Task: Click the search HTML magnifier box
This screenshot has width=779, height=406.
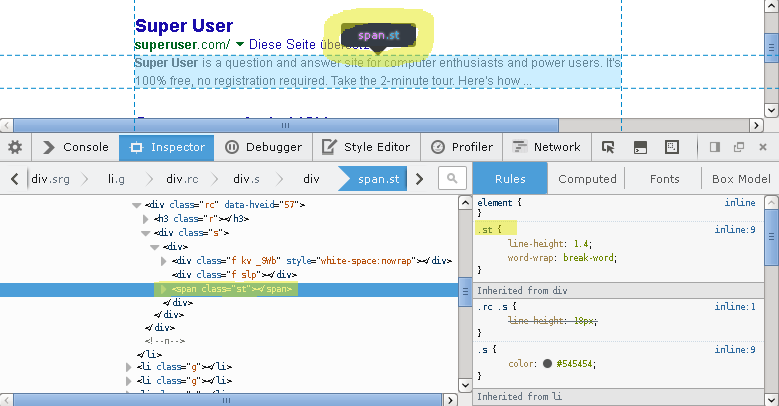Action: point(452,179)
